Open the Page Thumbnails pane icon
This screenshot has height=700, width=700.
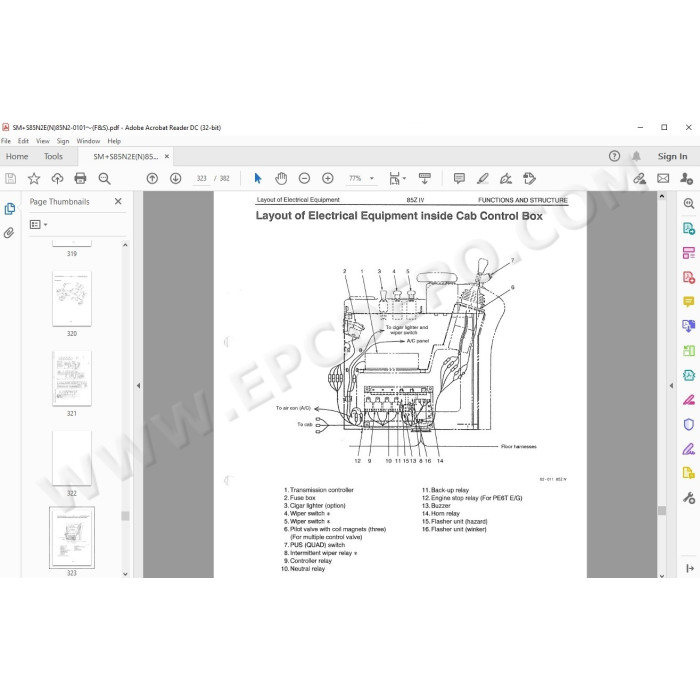[9, 209]
